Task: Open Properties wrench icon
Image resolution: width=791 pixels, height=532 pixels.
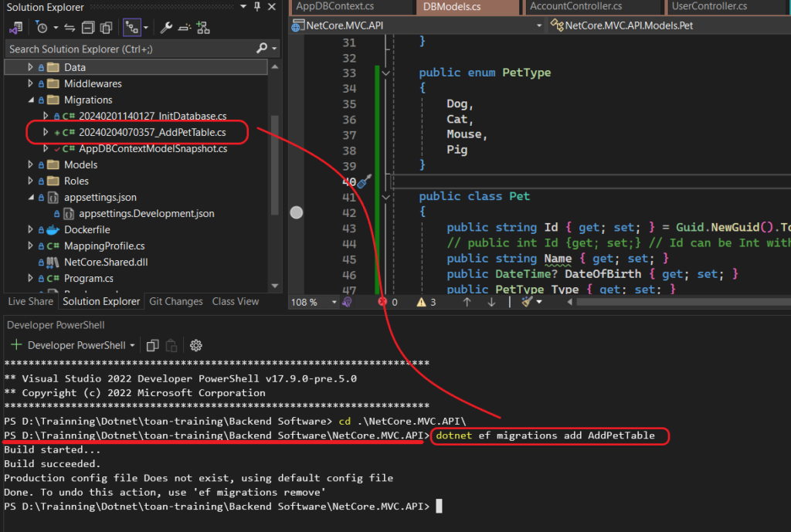Action: (x=166, y=28)
